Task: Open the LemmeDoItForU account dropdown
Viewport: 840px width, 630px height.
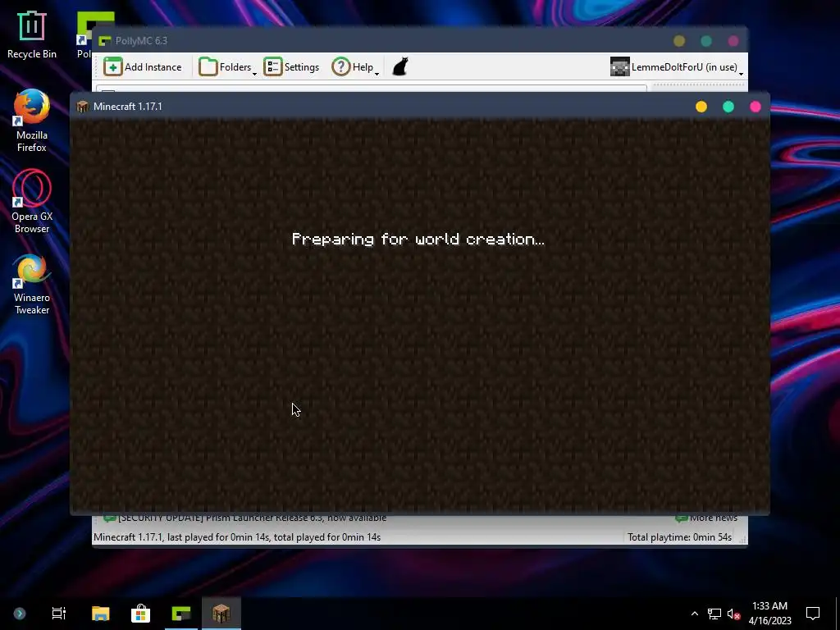Action: 677,67
